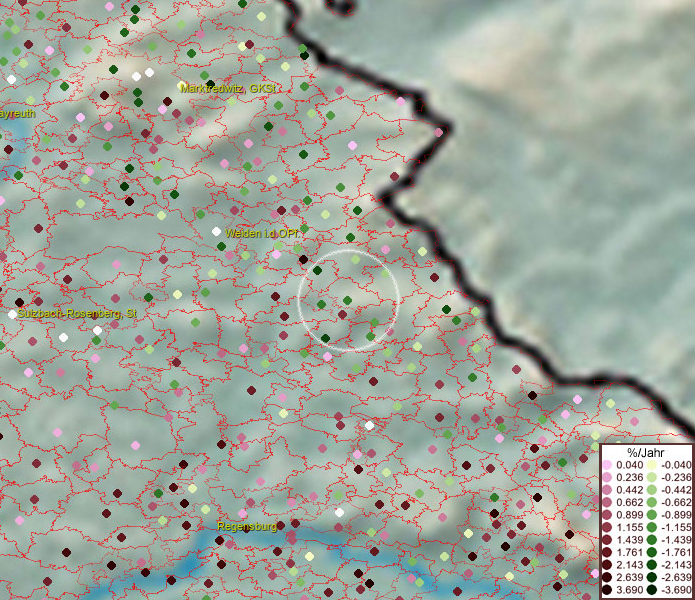Click the center of the white circle
This screenshot has height=600, width=695.
click(348, 300)
